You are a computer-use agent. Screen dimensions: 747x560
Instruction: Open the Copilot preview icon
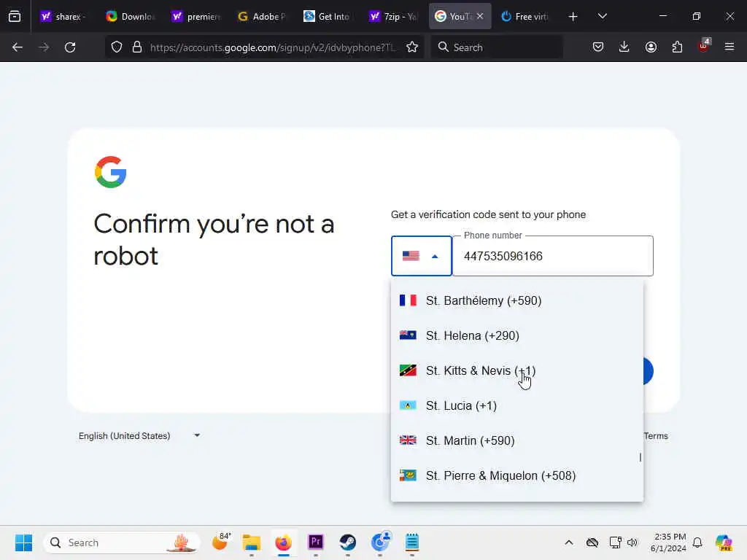(724, 542)
